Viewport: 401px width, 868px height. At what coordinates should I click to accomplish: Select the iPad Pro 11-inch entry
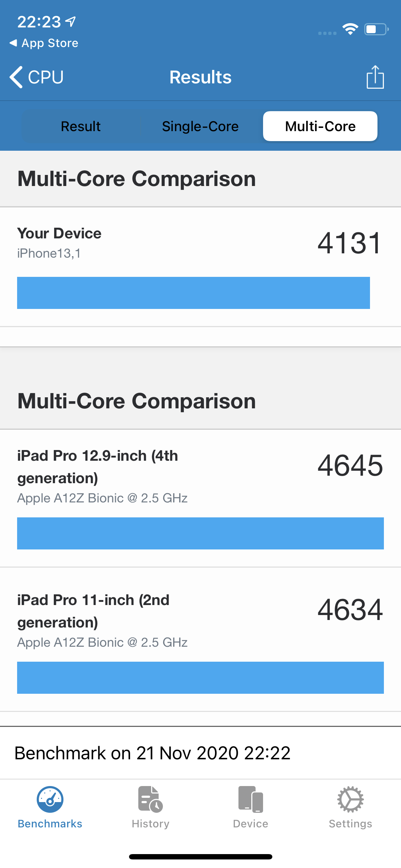(x=93, y=611)
